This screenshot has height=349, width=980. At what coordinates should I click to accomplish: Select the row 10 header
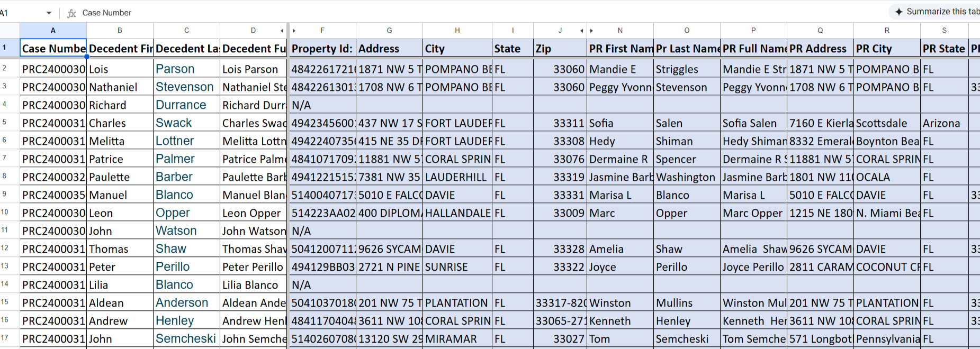click(x=5, y=213)
